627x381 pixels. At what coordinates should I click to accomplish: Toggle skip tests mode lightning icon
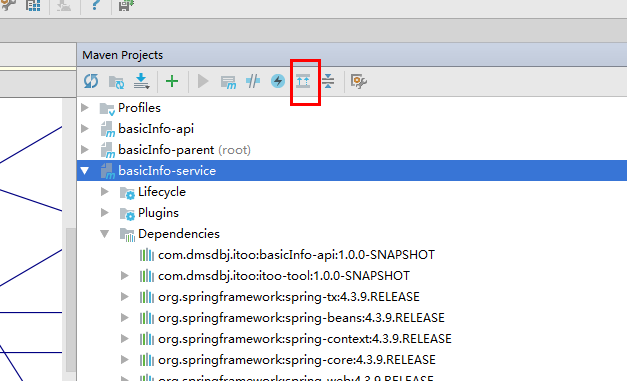coord(278,81)
